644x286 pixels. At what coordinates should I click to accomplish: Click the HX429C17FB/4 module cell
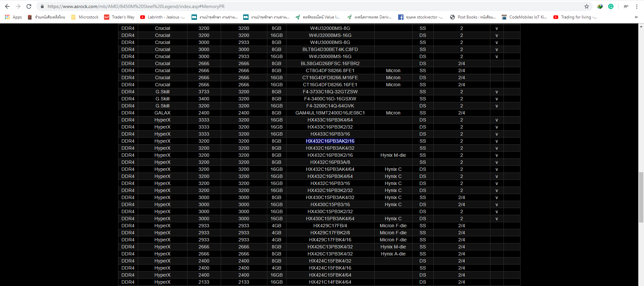tap(330, 226)
